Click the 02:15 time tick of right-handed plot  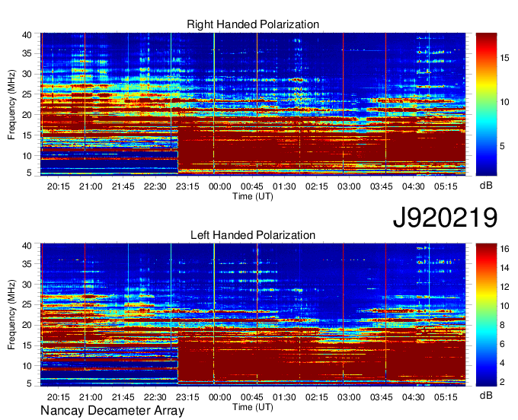point(316,186)
